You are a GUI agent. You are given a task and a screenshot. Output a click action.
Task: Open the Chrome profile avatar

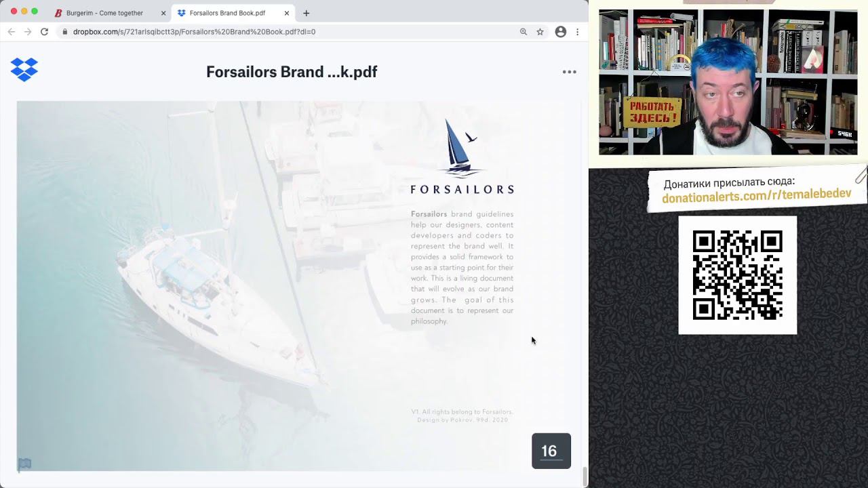pos(560,32)
